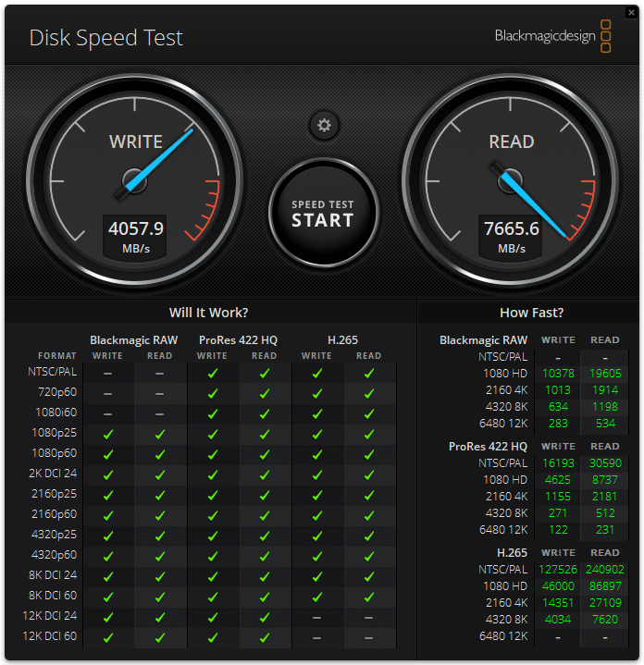
Task: Click ProRes NTSC/PAL read value 30590
Action: click(x=605, y=463)
